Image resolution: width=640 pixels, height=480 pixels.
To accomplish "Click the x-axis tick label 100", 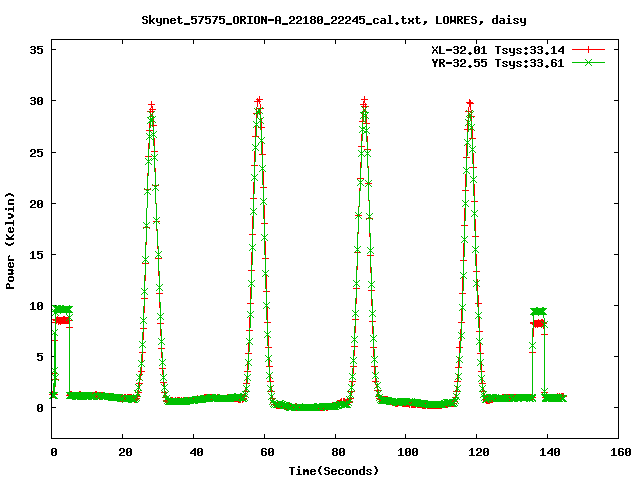I will point(407,452).
